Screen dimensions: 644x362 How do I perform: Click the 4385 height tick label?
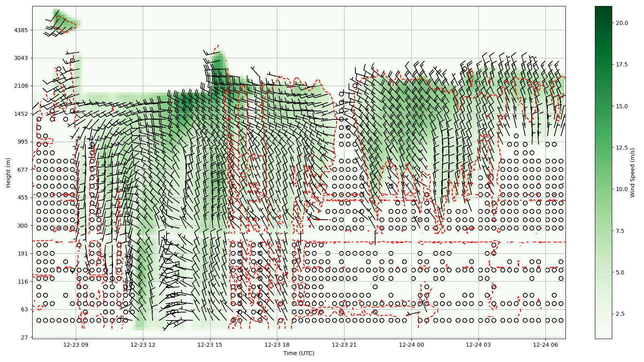21,30
